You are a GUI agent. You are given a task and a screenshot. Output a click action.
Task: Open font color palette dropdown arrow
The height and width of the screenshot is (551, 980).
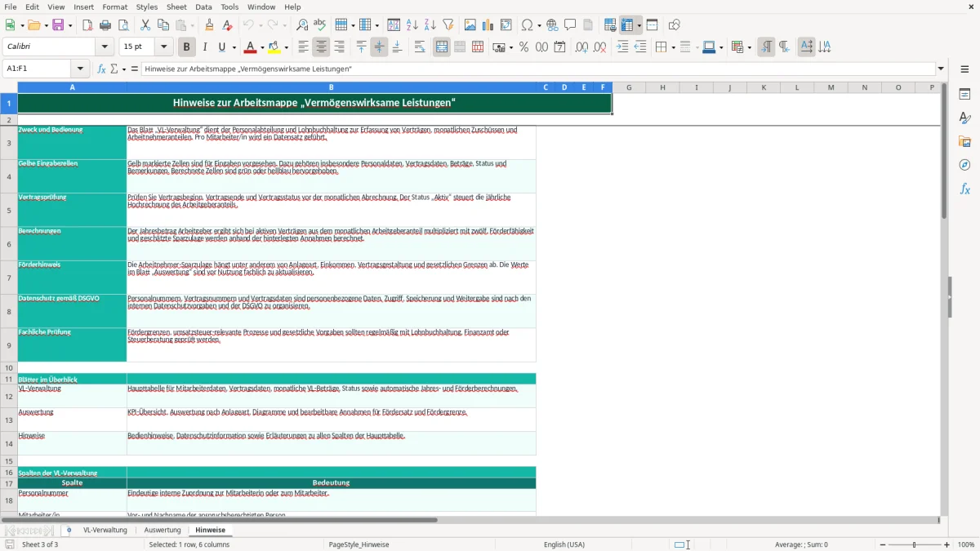point(264,47)
